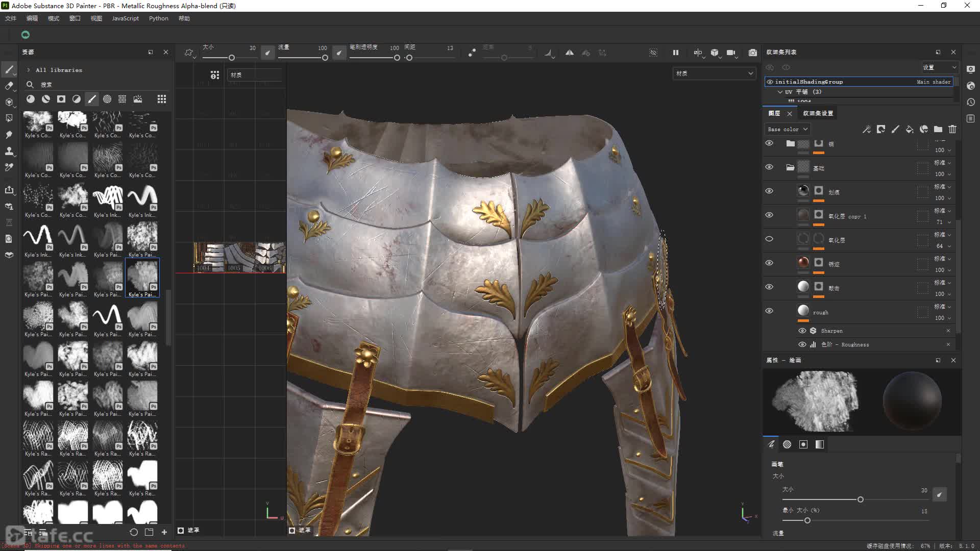Adjust the 大小 slider in properties panel
This screenshot has height=551, width=980.
855,499
